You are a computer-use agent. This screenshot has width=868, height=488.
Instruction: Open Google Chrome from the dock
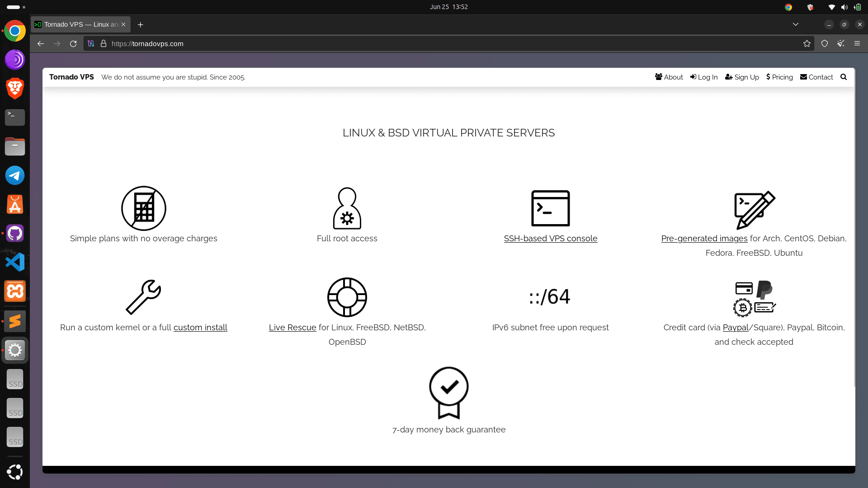[15, 31]
